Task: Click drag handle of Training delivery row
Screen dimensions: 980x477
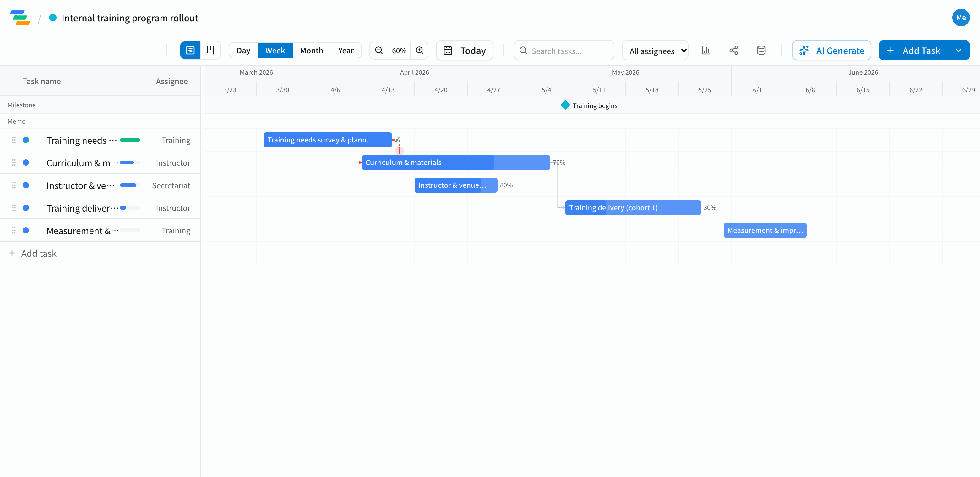Action: tap(14, 208)
